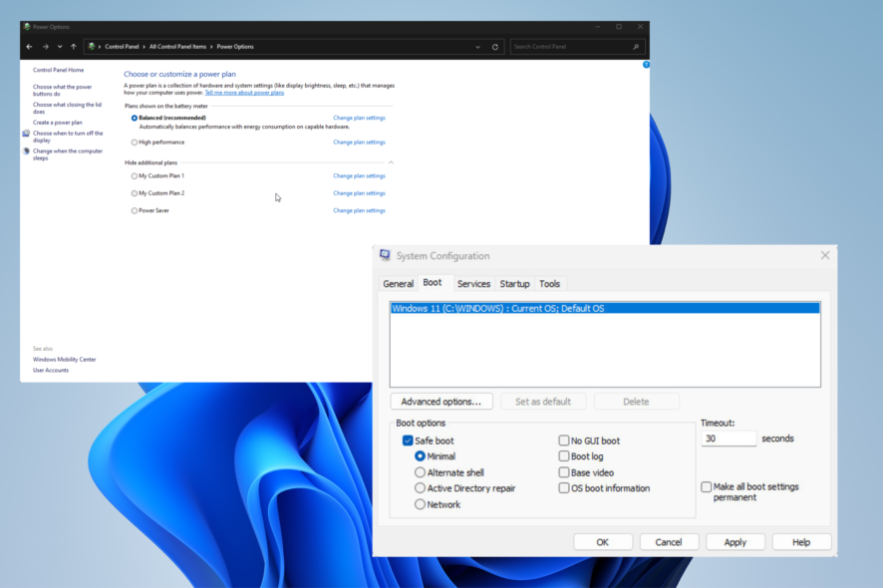Confirm with the OK button
883x588 pixels.
603,542
